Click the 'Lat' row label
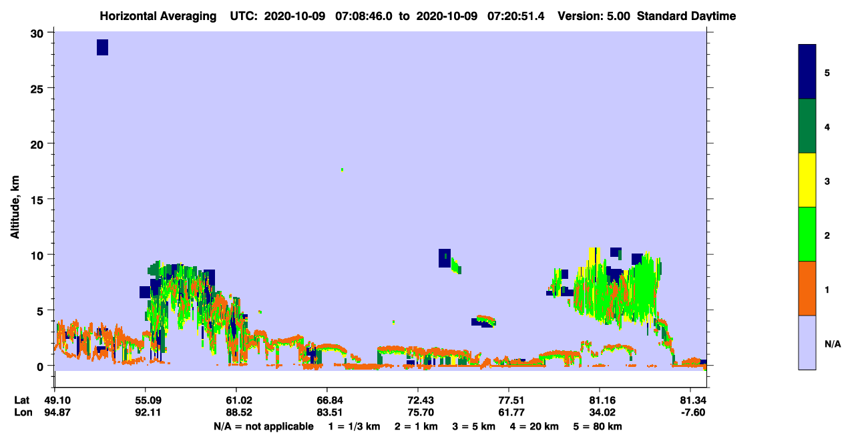 (x=21, y=400)
